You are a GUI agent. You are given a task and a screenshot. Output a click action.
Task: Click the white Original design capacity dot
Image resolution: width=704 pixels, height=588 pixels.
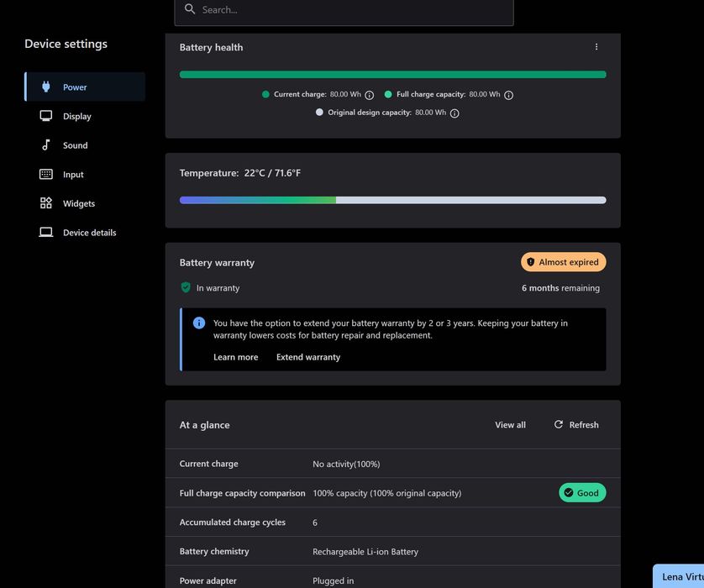[x=319, y=113]
